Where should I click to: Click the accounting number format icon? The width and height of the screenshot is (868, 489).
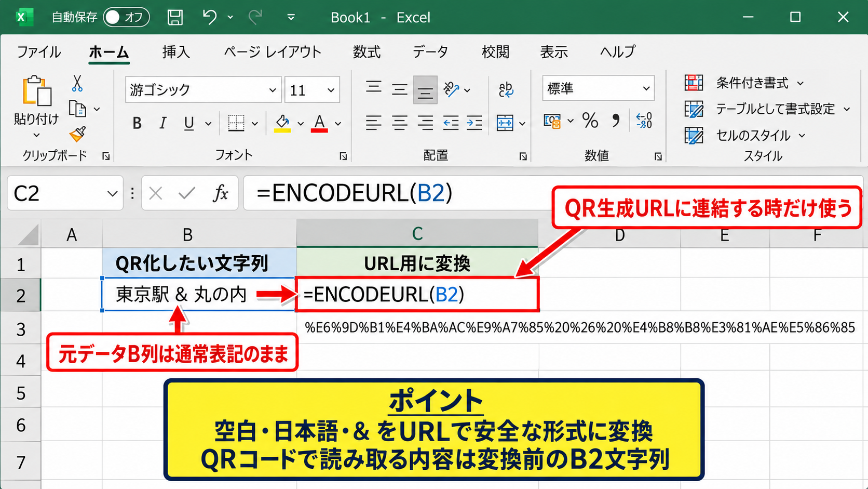[552, 121]
